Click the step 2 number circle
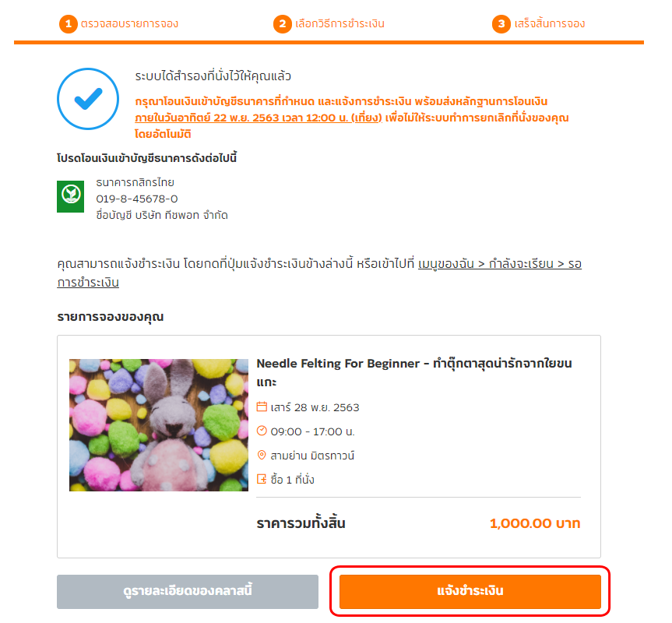The width and height of the screenshot is (672, 623). (283, 23)
